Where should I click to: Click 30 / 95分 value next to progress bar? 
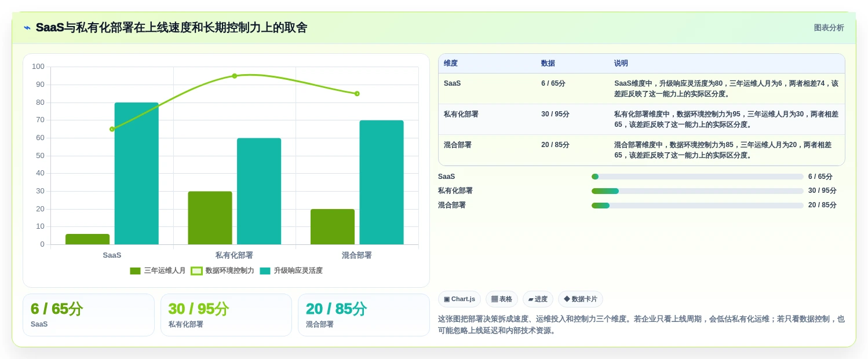822,191
